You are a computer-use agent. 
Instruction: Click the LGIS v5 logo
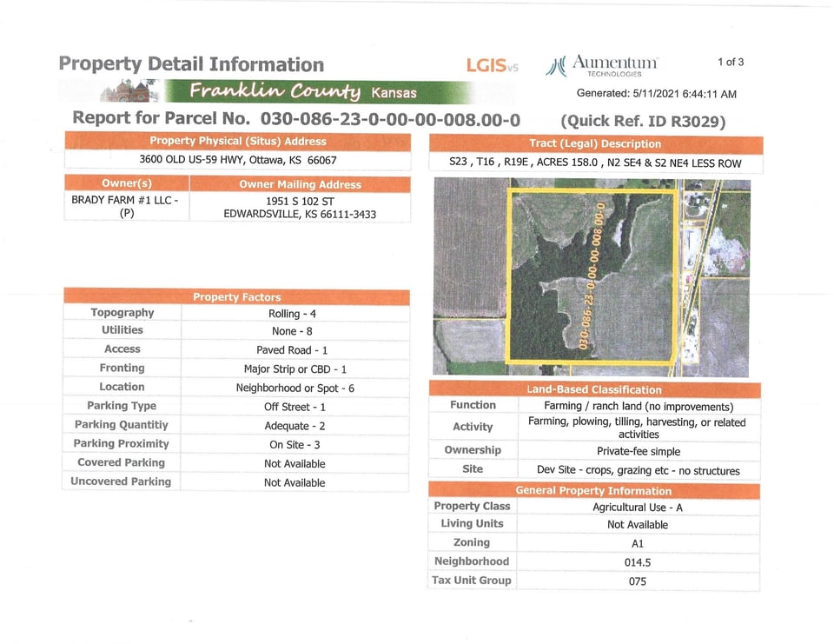492,65
